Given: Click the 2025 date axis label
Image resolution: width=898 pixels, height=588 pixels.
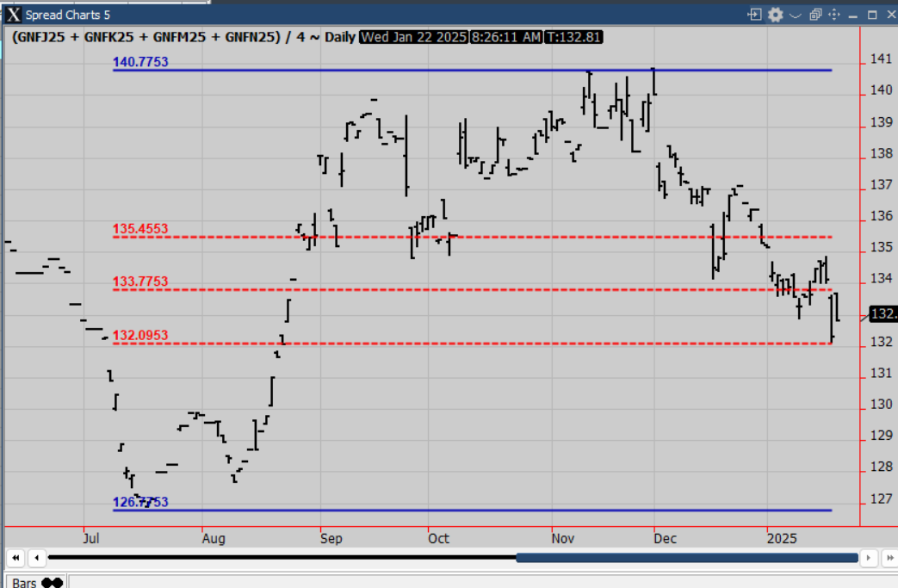Looking at the screenshot, I should 782,539.
